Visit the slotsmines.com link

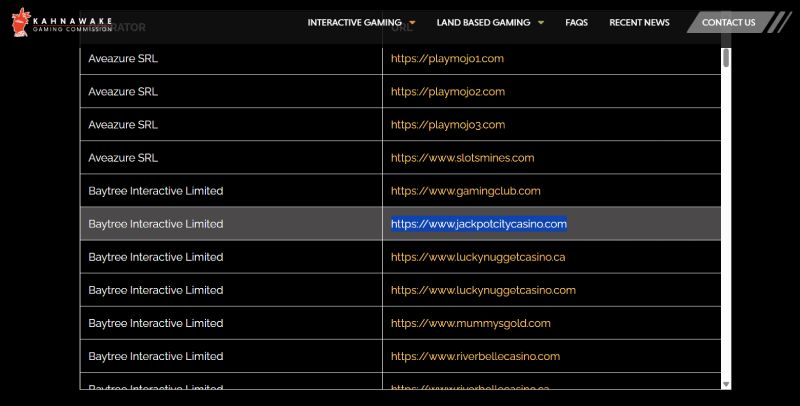point(462,158)
